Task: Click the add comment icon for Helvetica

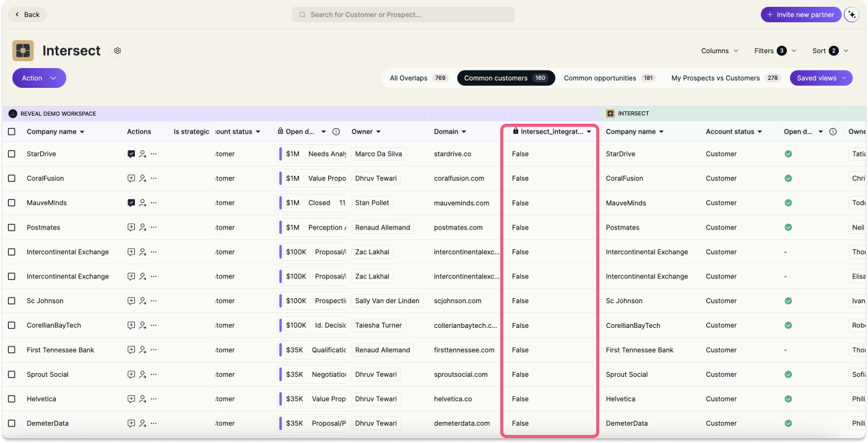Action: tap(131, 399)
